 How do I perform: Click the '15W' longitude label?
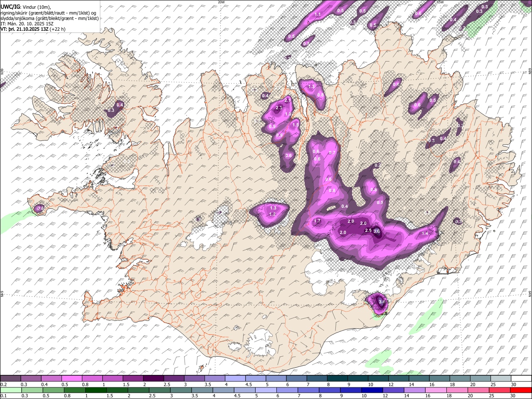(440, 2)
